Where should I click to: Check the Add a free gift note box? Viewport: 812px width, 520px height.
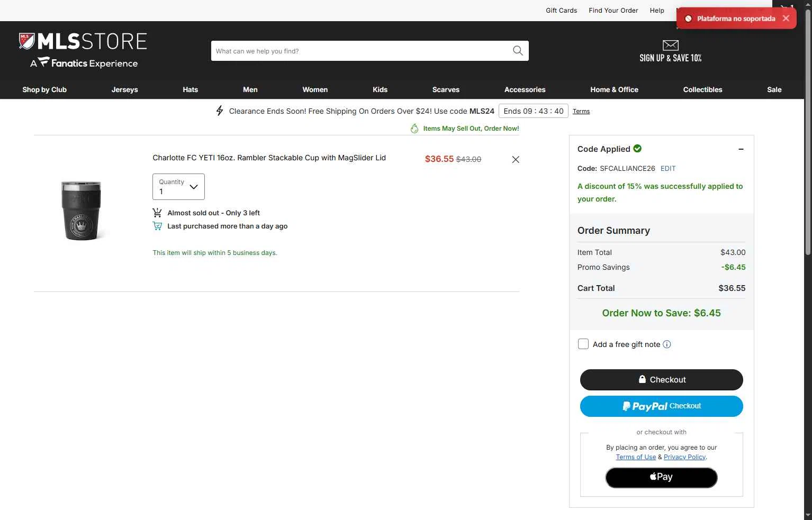(583, 344)
